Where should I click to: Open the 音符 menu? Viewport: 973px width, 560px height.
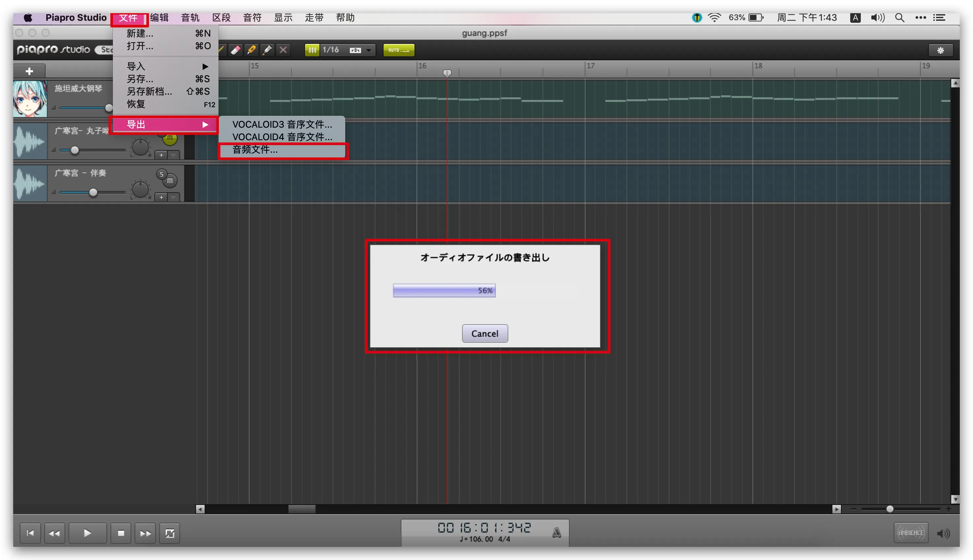point(252,18)
